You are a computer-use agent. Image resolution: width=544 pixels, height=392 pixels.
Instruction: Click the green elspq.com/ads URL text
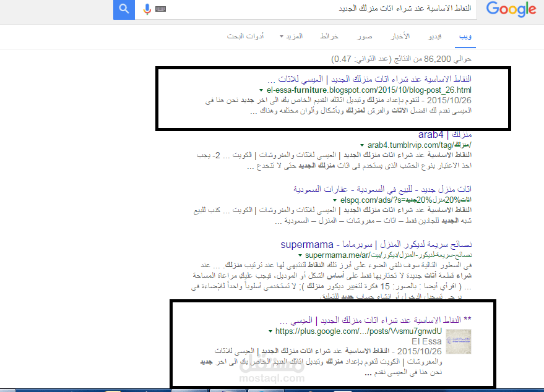click(x=406, y=200)
